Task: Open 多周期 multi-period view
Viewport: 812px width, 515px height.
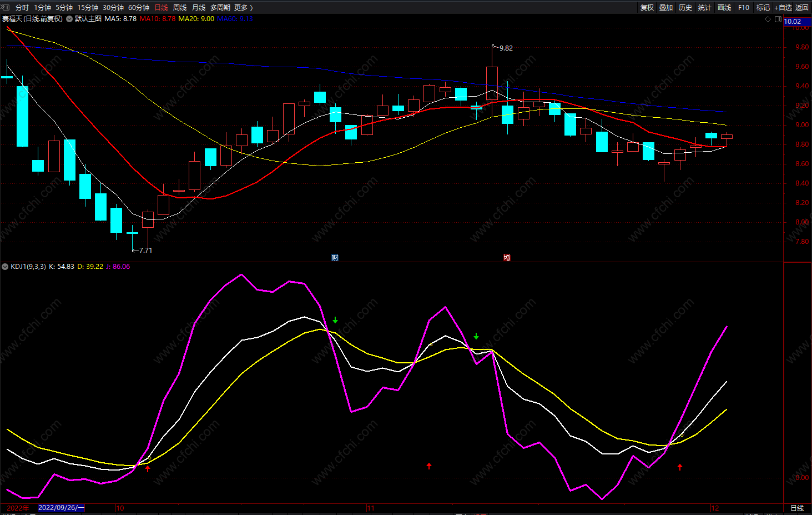Action: coord(220,7)
